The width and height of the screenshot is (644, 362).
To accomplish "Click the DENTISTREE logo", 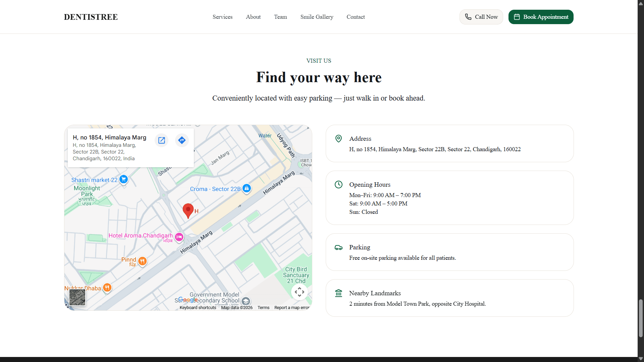I will pos(91,17).
